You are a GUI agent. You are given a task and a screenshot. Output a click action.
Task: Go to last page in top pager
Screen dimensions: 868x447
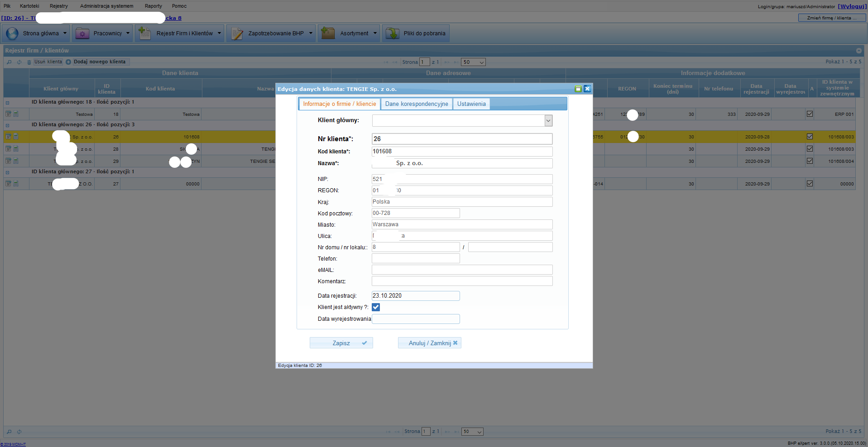tap(456, 62)
